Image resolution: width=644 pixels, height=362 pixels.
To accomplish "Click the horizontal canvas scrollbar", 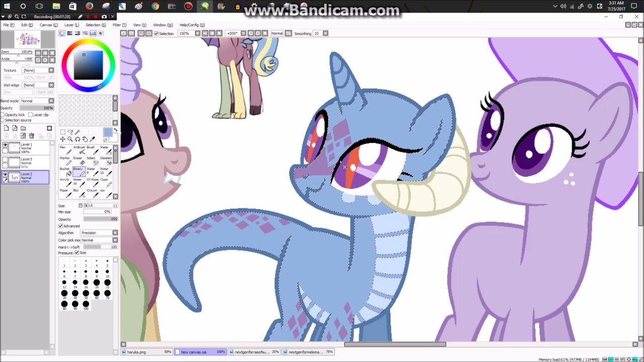I will 395,344.
